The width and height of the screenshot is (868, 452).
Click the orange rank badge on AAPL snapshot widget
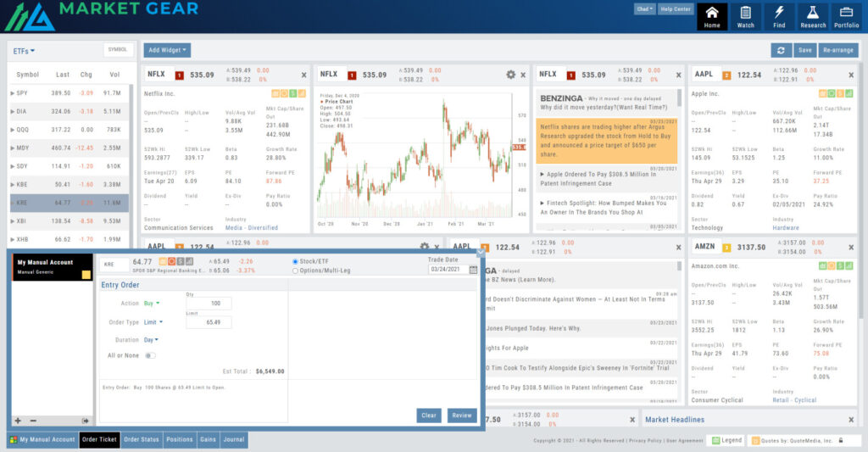point(726,75)
